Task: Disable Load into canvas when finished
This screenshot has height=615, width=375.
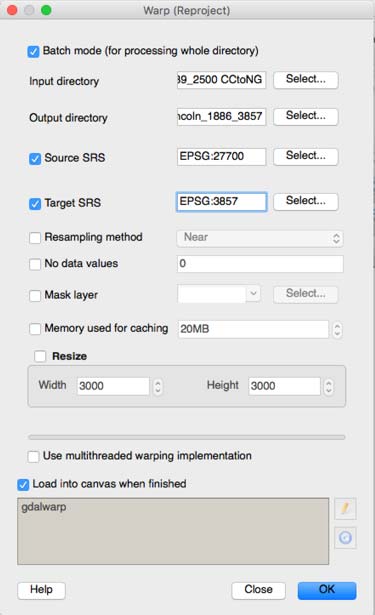Action: [x=23, y=485]
